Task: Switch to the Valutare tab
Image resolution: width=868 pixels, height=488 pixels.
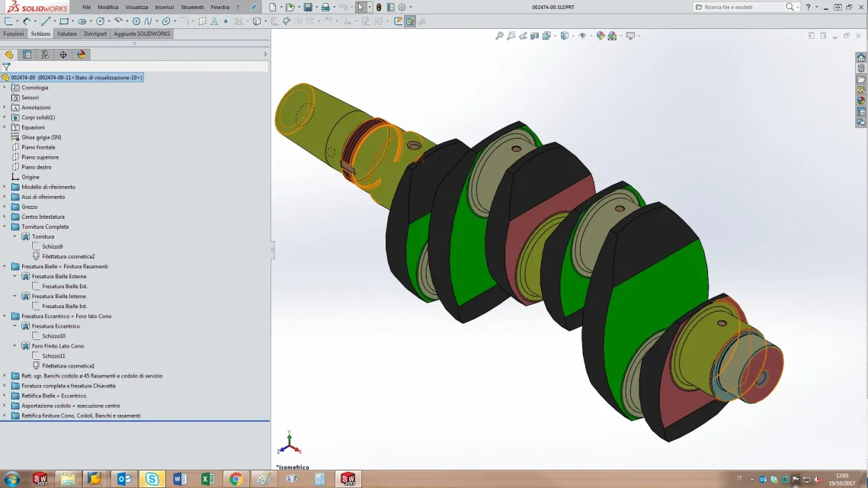Action: tap(67, 34)
